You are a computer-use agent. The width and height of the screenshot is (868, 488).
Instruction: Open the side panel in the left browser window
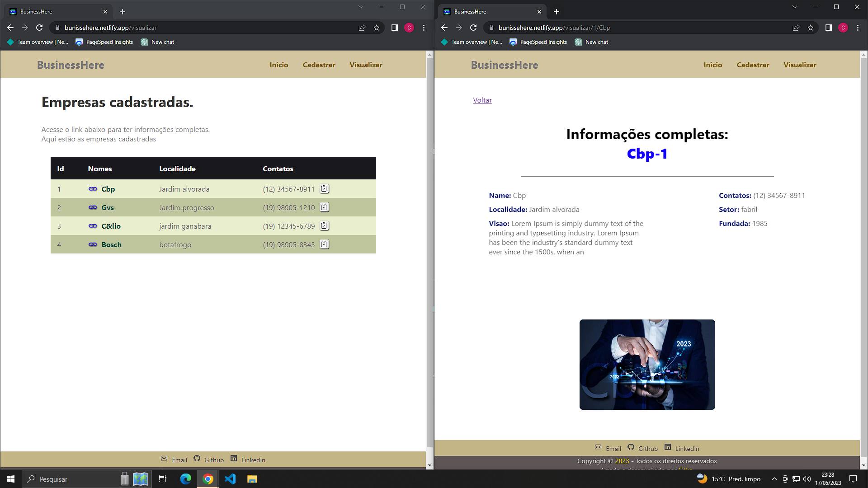click(394, 28)
